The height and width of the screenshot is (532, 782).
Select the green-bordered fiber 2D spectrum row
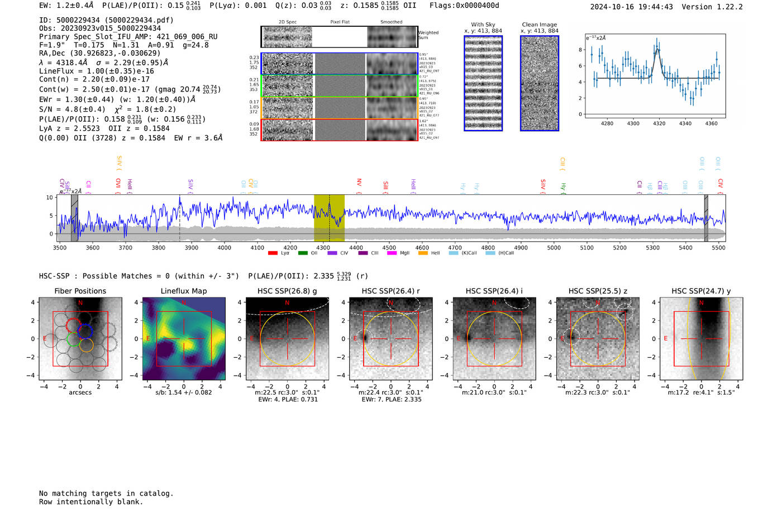pos(340,86)
